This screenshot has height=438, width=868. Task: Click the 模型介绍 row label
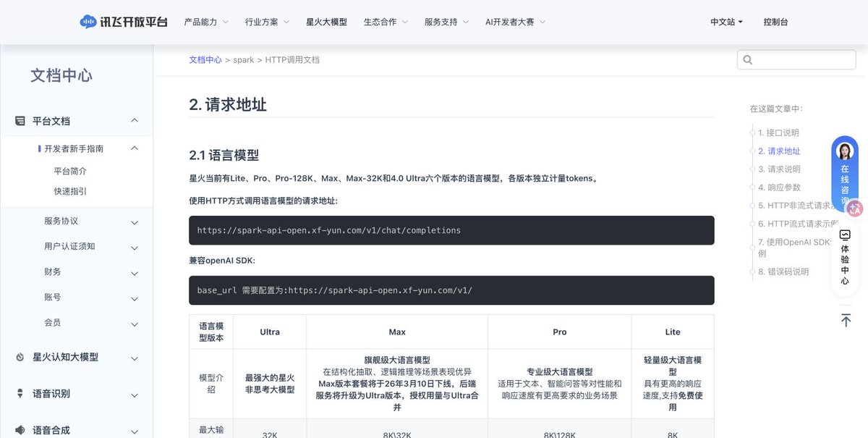pos(211,384)
